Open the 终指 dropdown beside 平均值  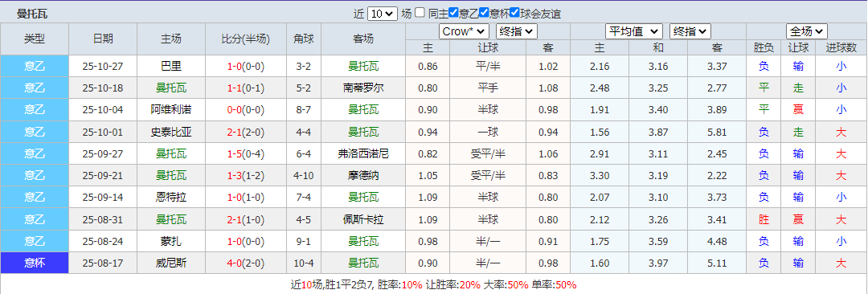(690, 31)
